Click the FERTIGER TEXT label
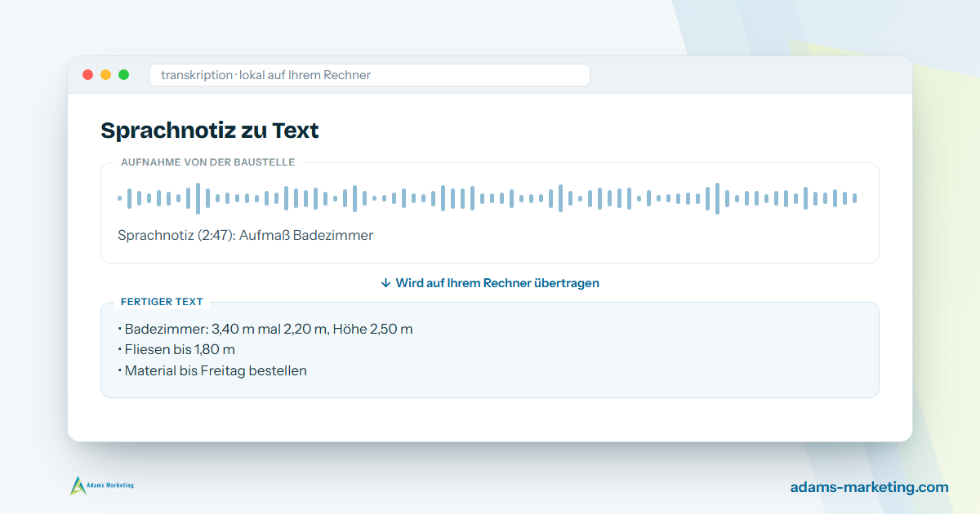The height and width of the screenshot is (514, 980). pos(162,302)
